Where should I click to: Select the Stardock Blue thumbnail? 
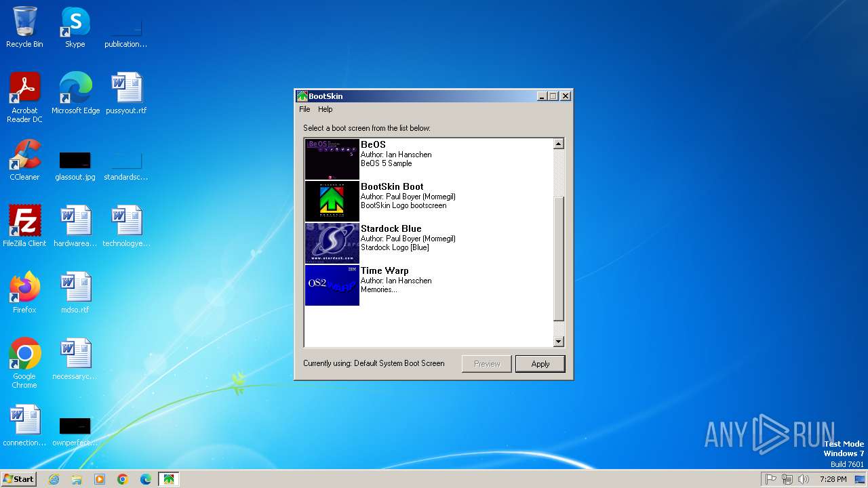[x=332, y=243]
